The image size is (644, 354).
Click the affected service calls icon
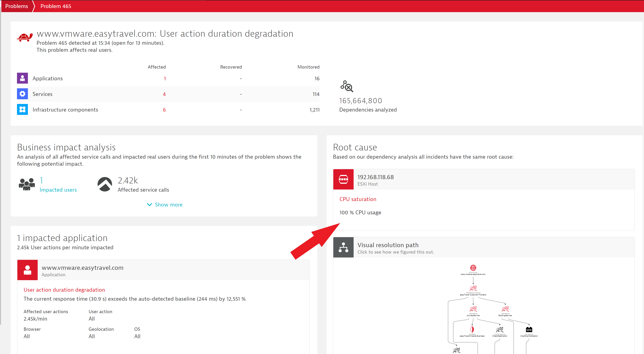click(x=105, y=184)
